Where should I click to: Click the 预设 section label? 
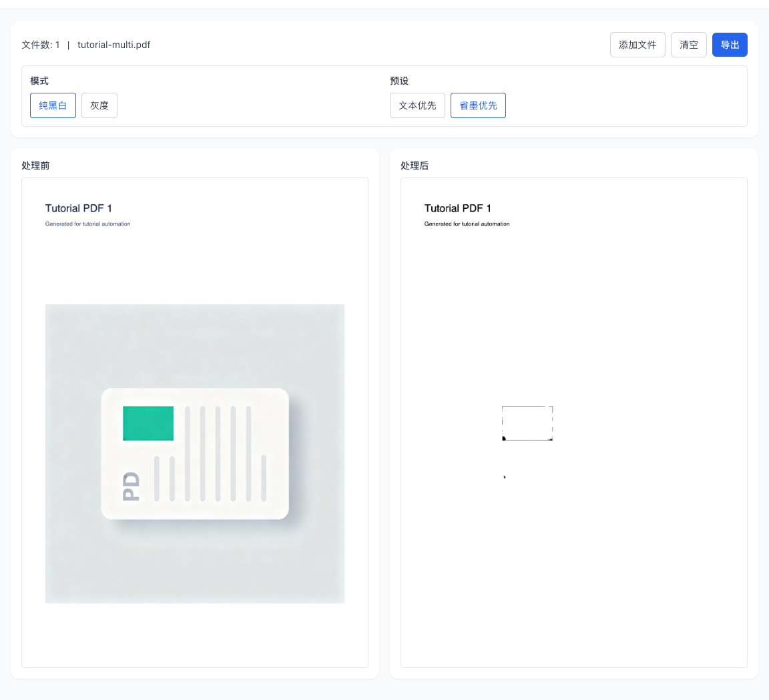click(x=399, y=81)
